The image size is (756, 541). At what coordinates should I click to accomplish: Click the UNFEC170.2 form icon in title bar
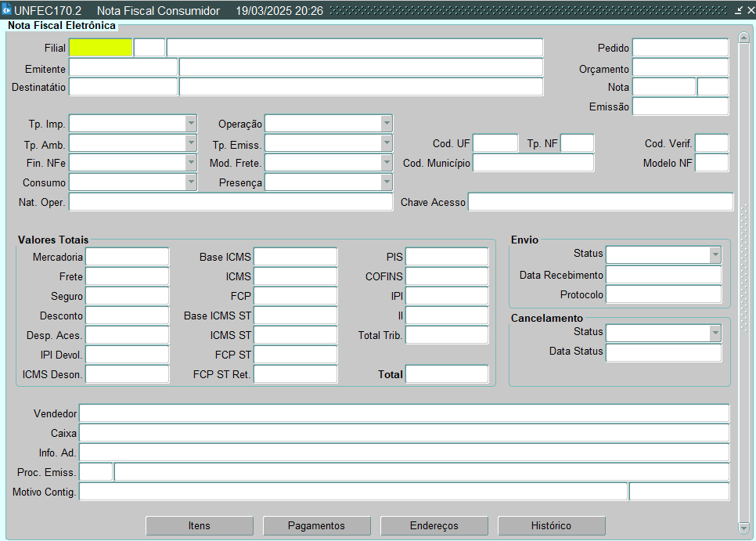(7, 11)
